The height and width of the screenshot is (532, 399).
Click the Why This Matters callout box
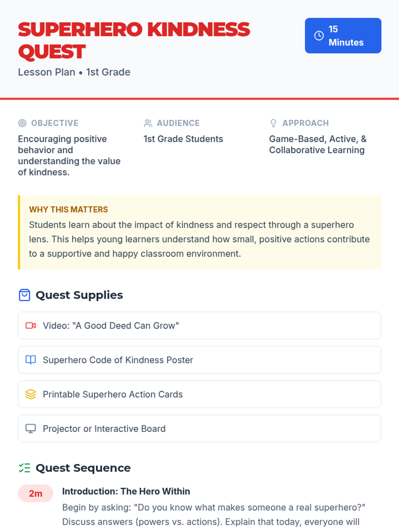(199, 232)
